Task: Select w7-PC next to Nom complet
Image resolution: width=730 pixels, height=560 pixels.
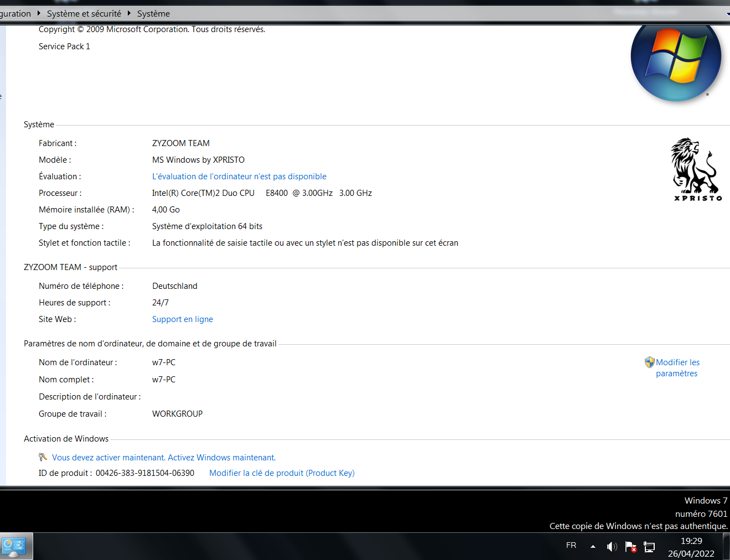Action: (x=164, y=380)
